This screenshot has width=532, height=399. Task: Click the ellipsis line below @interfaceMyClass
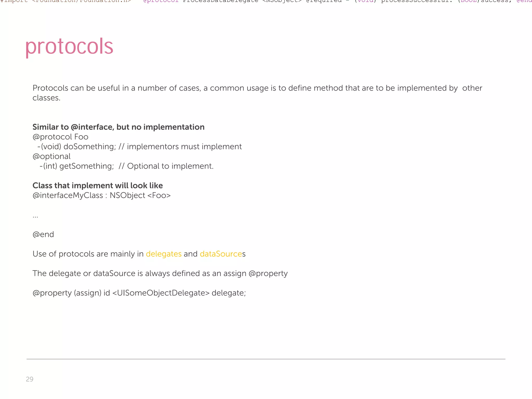coord(35,217)
